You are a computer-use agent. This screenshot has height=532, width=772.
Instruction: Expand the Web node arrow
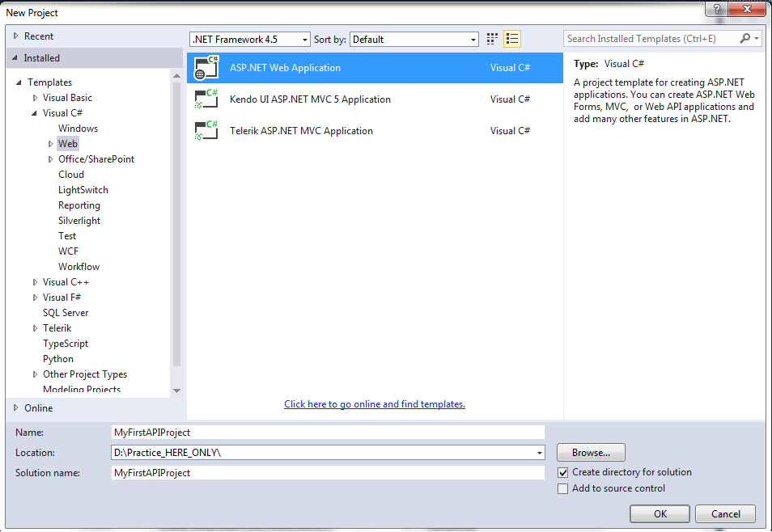click(50, 144)
